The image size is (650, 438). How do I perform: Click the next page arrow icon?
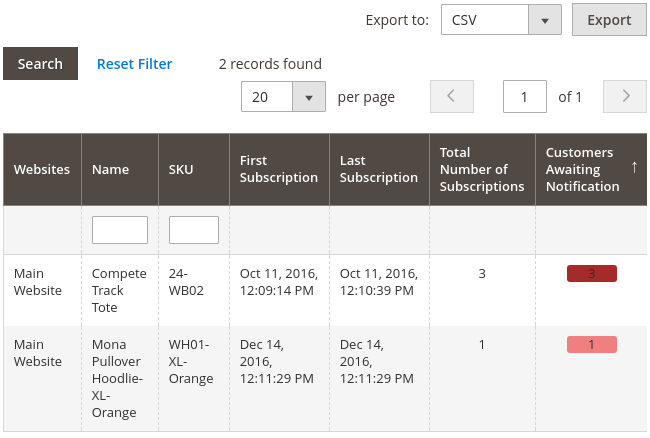[x=626, y=97]
